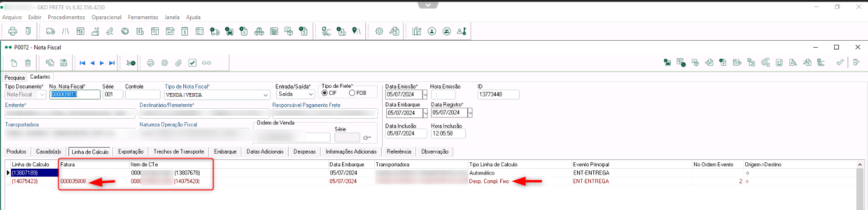868x210 pixels.
Task: Open the truck icon in the main toolbar
Action: pos(51,31)
